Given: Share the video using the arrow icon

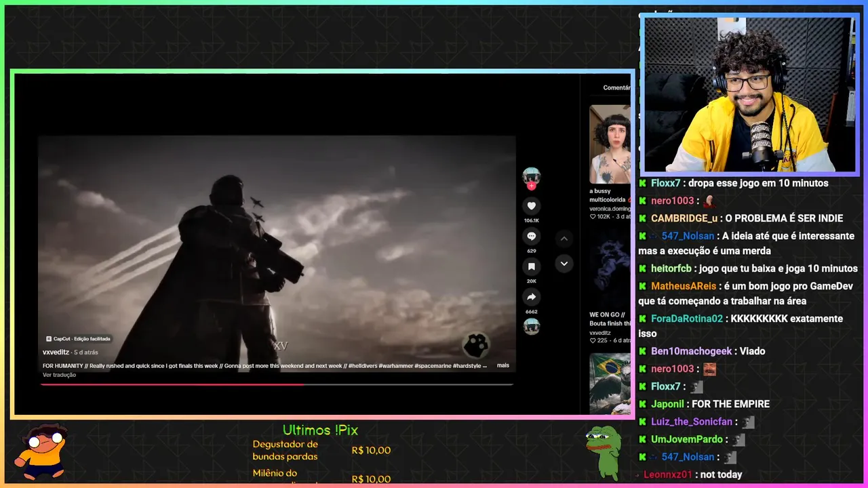Looking at the screenshot, I should click(532, 297).
